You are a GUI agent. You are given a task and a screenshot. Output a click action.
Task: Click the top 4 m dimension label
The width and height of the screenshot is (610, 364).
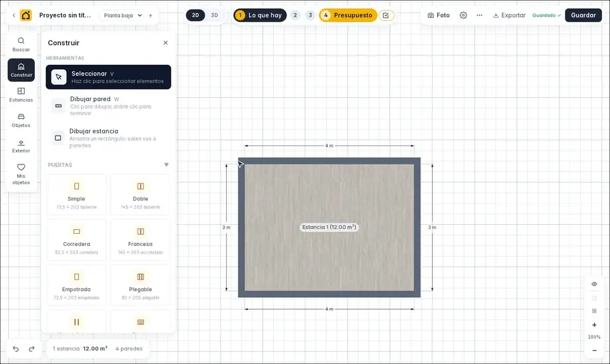pyautogui.click(x=329, y=146)
